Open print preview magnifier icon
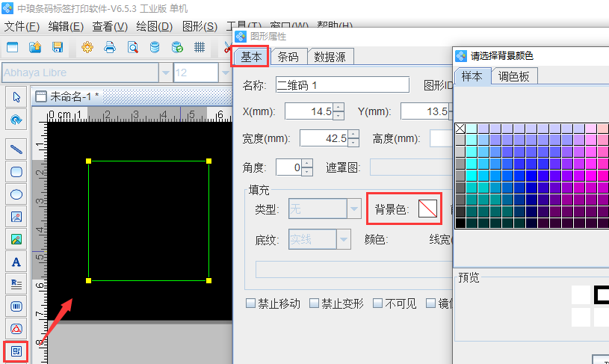This screenshot has height=364, width=609. click(132, 47)
